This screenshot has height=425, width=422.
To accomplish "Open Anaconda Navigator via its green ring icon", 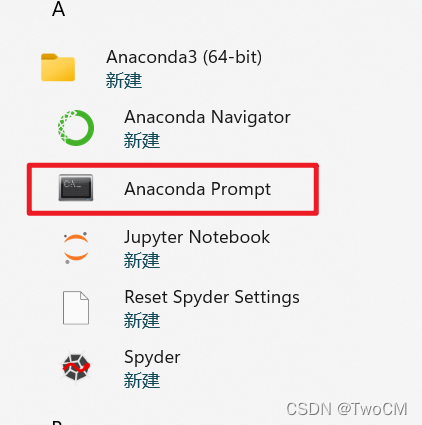I will point(76,128).
